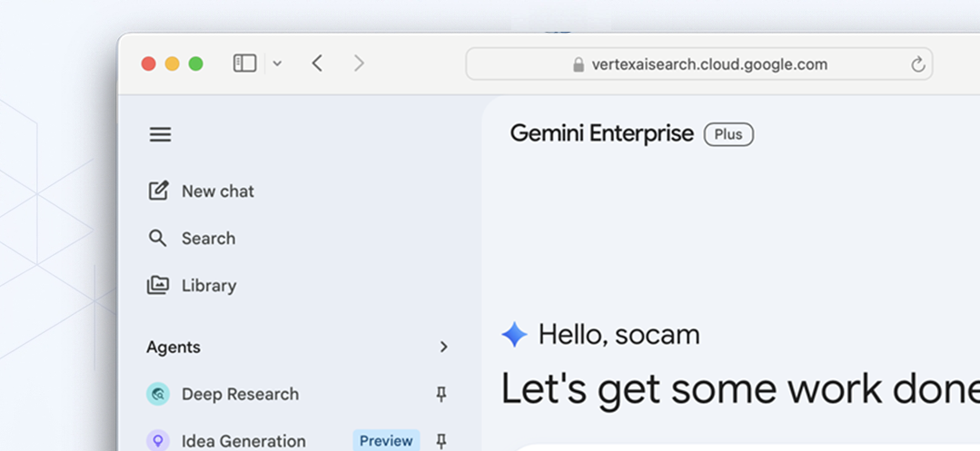
Task: Click the Deep Research agent icon
Action: [x=157, y=394]
